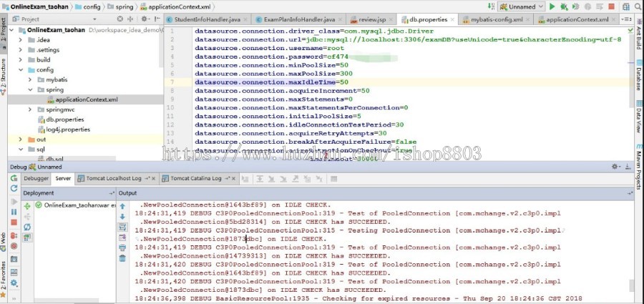Open Unnamed run configuration dropdown

pos(521,6)
